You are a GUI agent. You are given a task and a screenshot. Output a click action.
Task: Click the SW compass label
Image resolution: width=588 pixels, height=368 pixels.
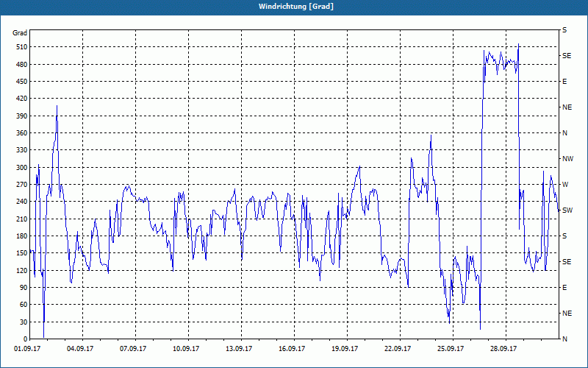click(567, 210)
